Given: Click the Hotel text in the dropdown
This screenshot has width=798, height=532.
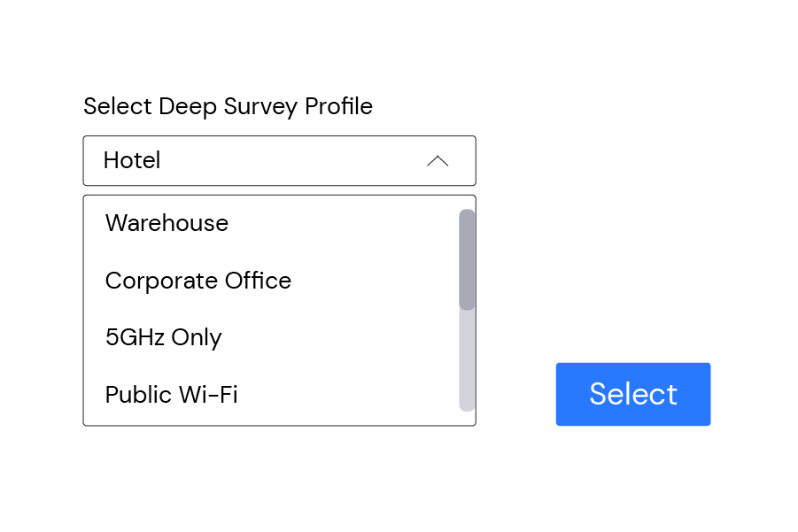Looking at the screenshot, I should pos(132,161).
